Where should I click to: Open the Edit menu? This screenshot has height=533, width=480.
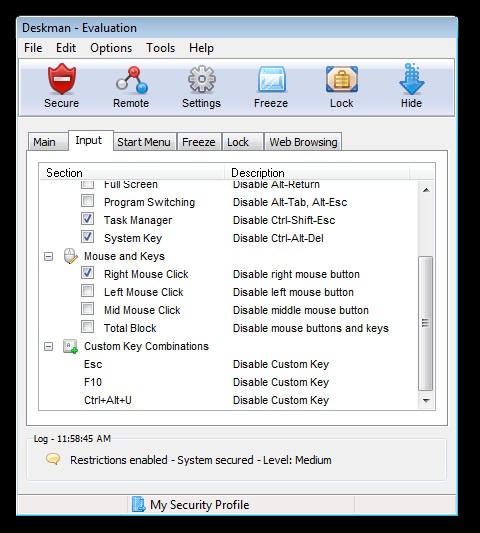66,48
